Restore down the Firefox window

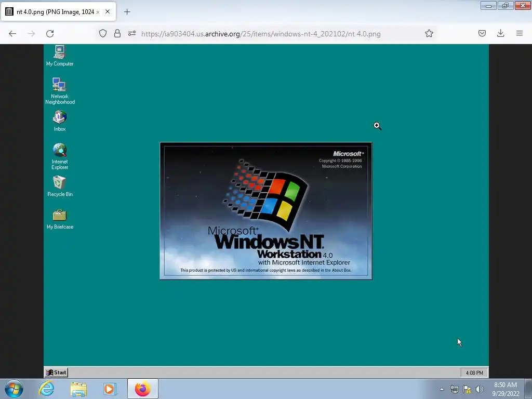(506, 5)
